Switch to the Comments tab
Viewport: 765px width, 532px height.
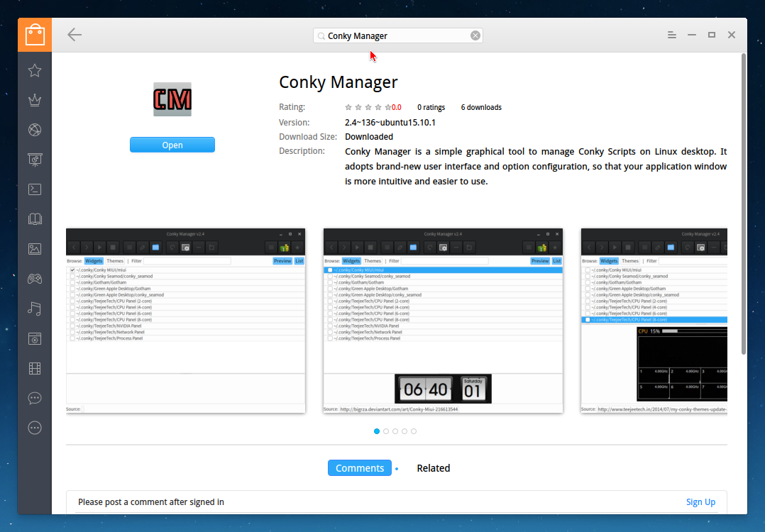pyautogui.click(x=360, y=468)
